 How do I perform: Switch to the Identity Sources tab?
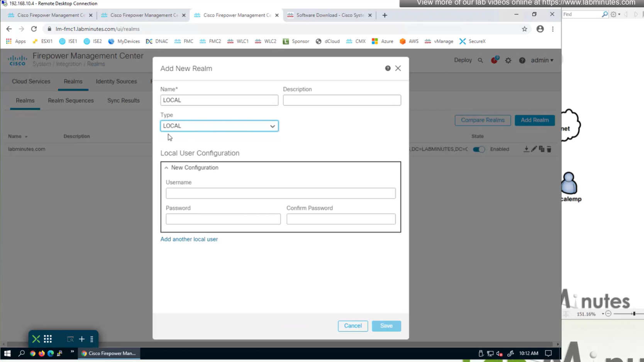tap(116, 82)
